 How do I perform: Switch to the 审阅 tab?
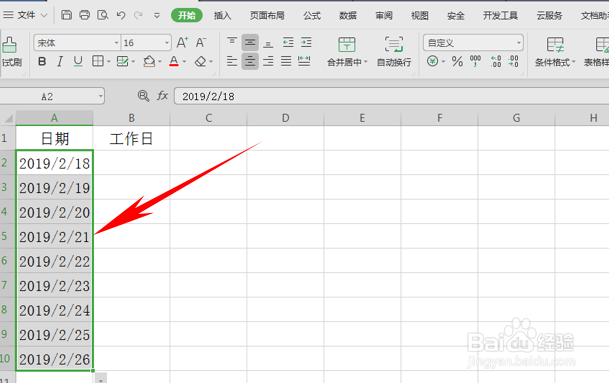(x=384, y=16)
